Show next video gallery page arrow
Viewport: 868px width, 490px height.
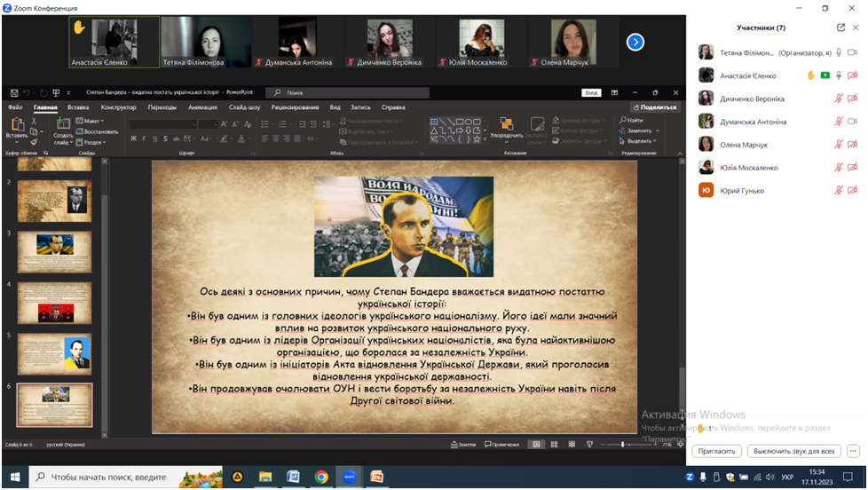coord(635,42)
